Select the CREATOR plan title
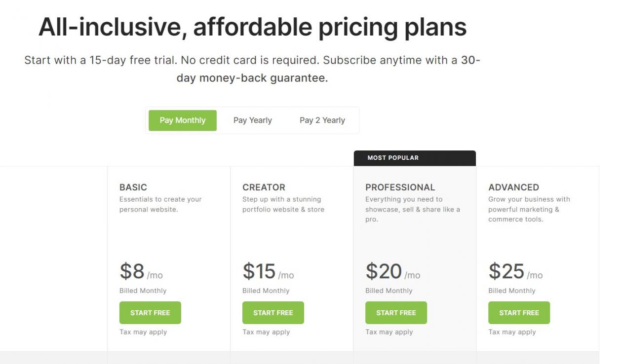 pyautogui.click(x=264, y=187)
